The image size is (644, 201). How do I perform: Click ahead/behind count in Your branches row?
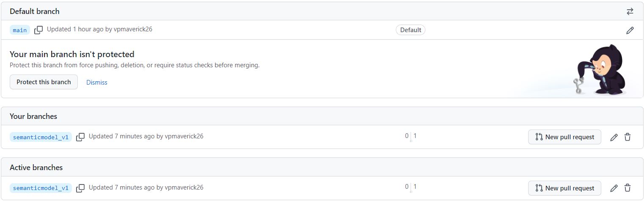(x=411, y=137)
